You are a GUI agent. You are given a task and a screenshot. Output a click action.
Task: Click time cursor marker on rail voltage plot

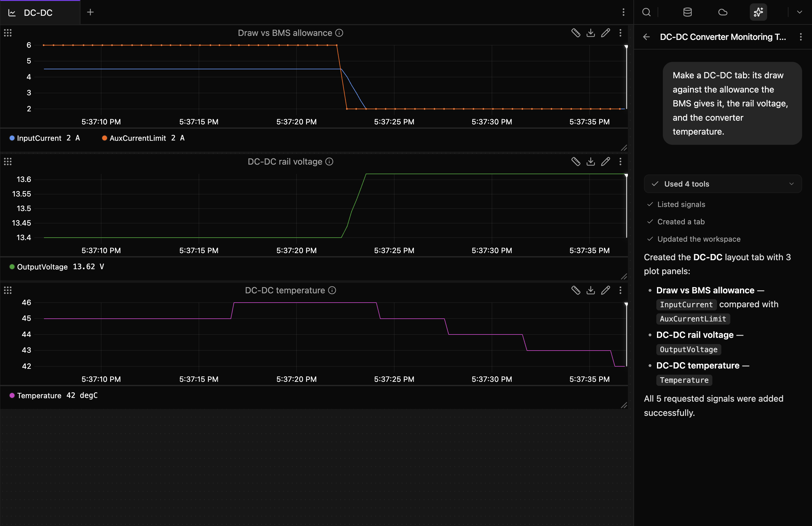click(626, 175)
